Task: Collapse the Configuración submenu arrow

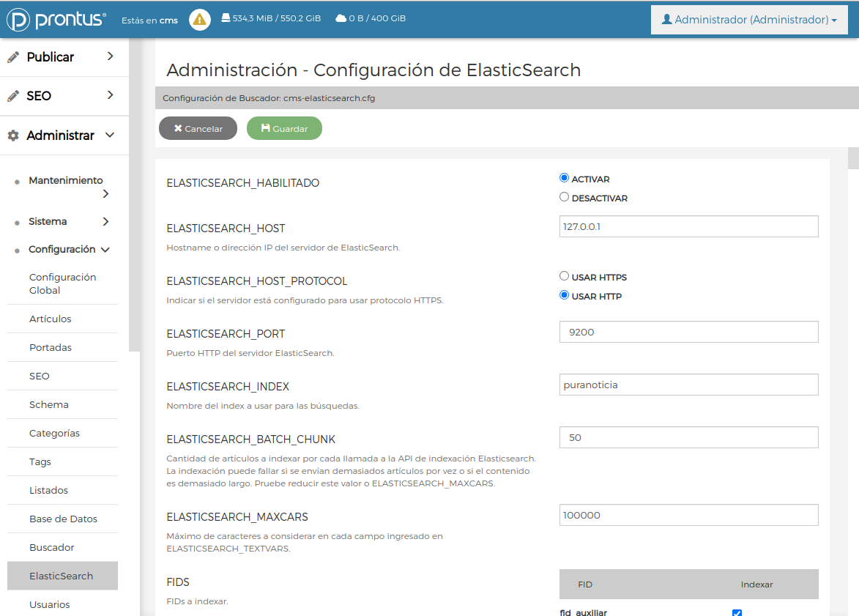Action: (105, 250)
